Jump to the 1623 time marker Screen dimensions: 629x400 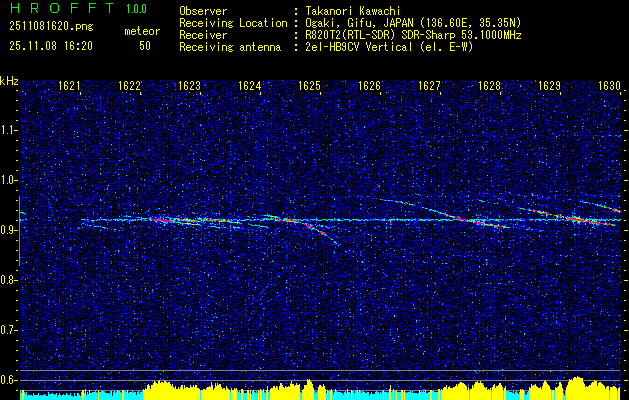(189, 87)
